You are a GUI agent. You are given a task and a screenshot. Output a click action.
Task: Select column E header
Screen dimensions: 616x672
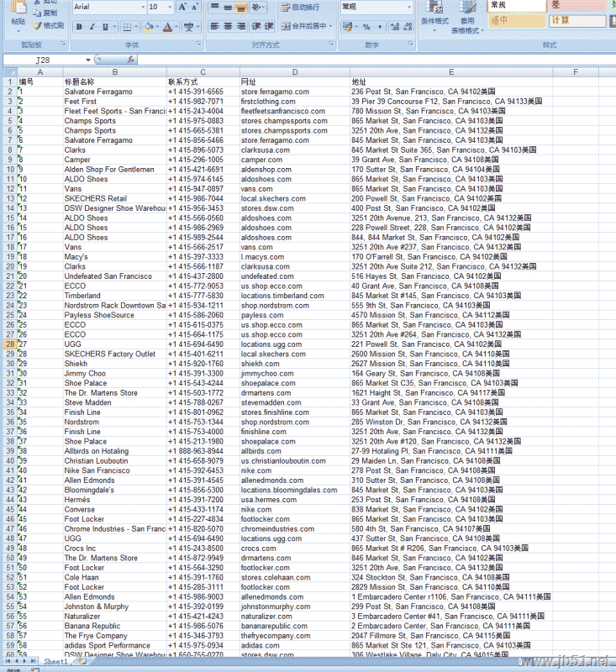point(451,72)
